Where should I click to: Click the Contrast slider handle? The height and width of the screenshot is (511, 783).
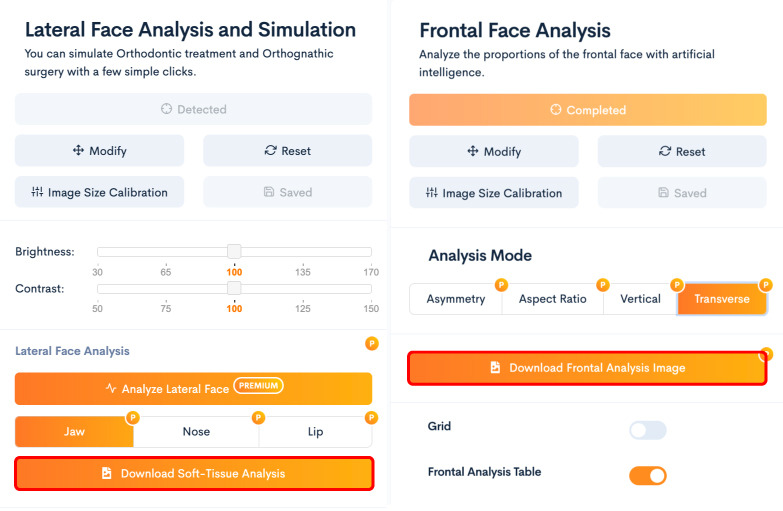234,288
